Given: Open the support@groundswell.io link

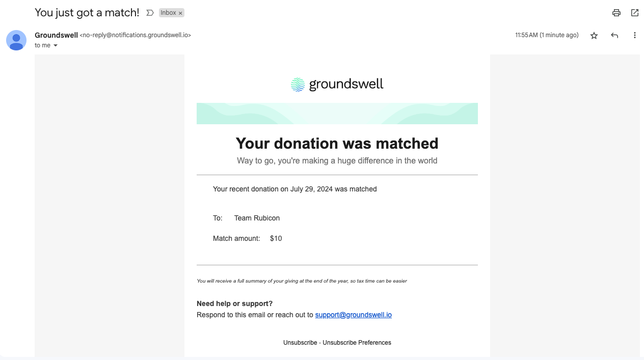Looking at the screenshot, I should click(354, 315).
